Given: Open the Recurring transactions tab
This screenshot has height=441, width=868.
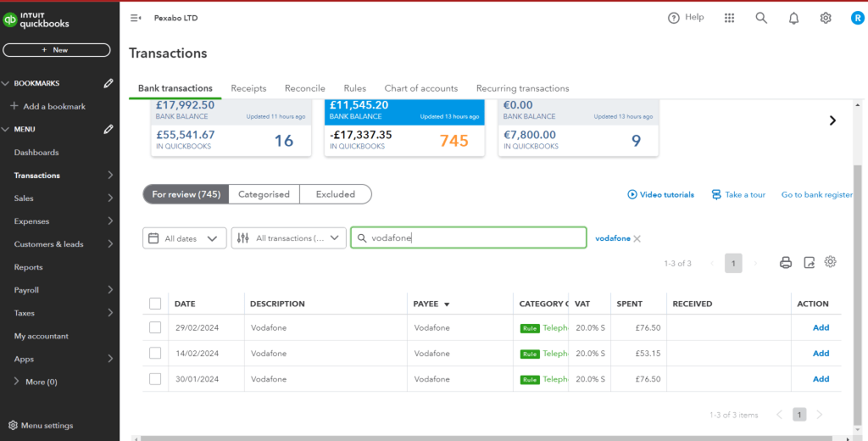Looking at the screenshot, I should pyautogui.click(x=522, y=88).
